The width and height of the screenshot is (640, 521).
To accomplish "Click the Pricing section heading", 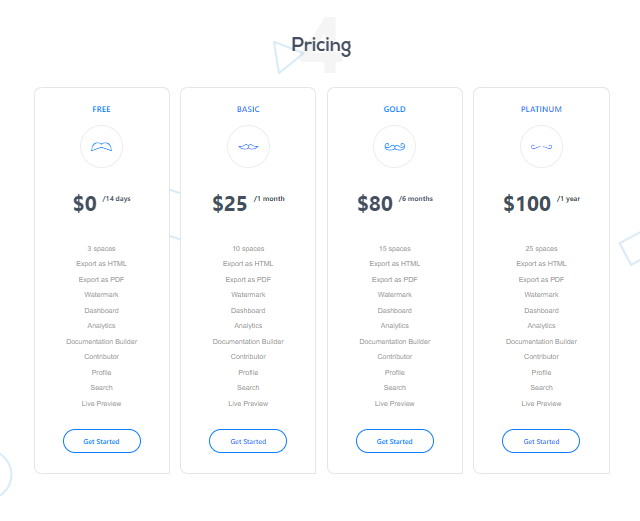I will pyautogui.click(x=321, y=45).
